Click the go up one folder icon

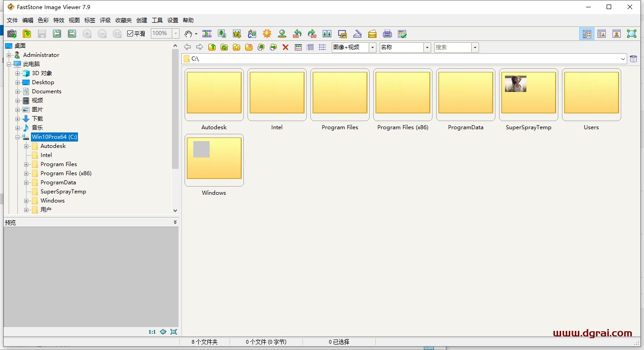[x=212, y=47]
